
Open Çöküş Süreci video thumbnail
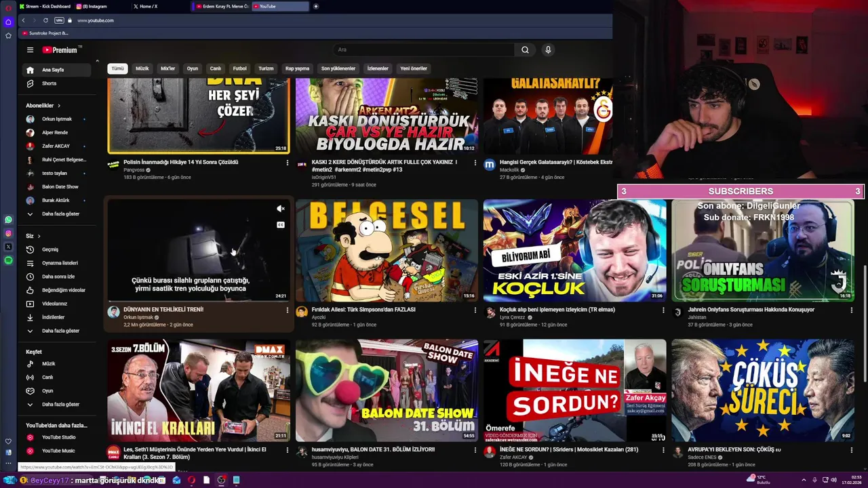pyautogui.click(x=762, y=390)
